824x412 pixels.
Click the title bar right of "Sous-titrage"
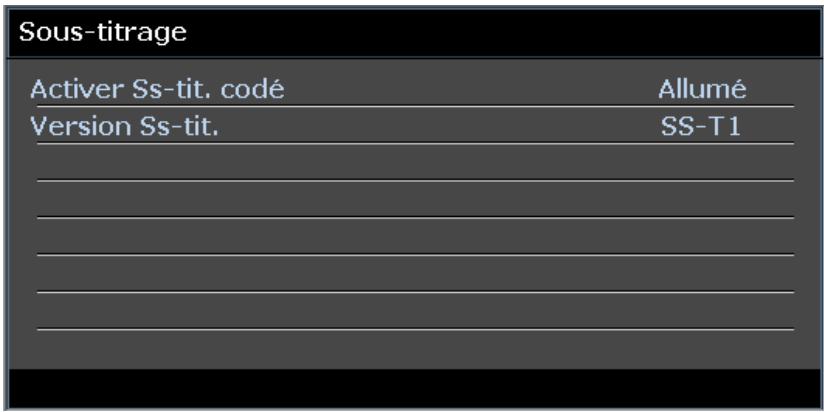[500, 29]
